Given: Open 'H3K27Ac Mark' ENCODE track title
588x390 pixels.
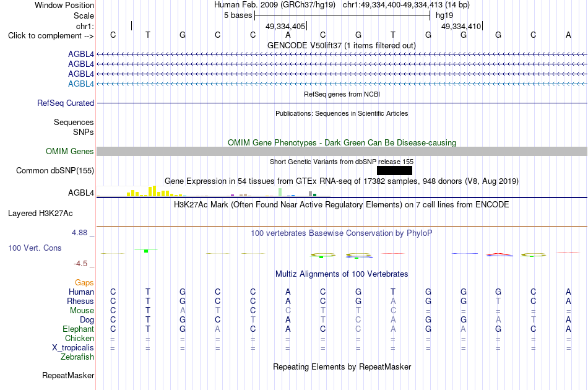Looking at the screenshot, I should [x=342, y=205].
